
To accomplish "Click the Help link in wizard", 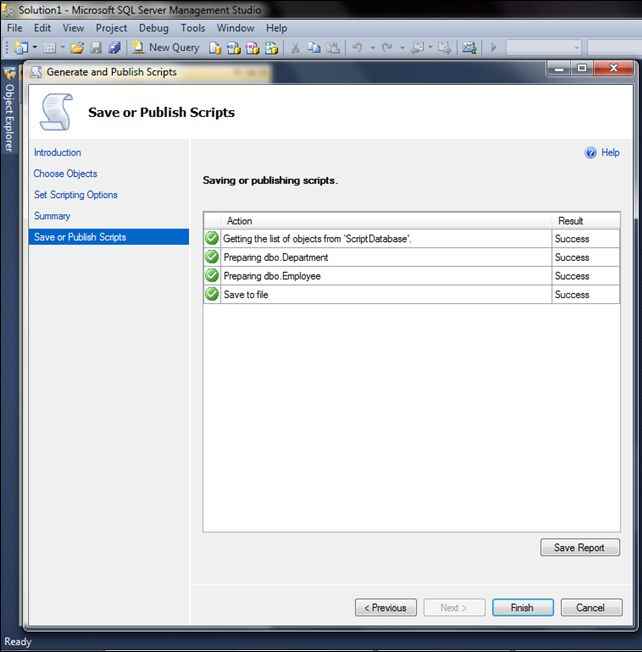I will point(610,153).
